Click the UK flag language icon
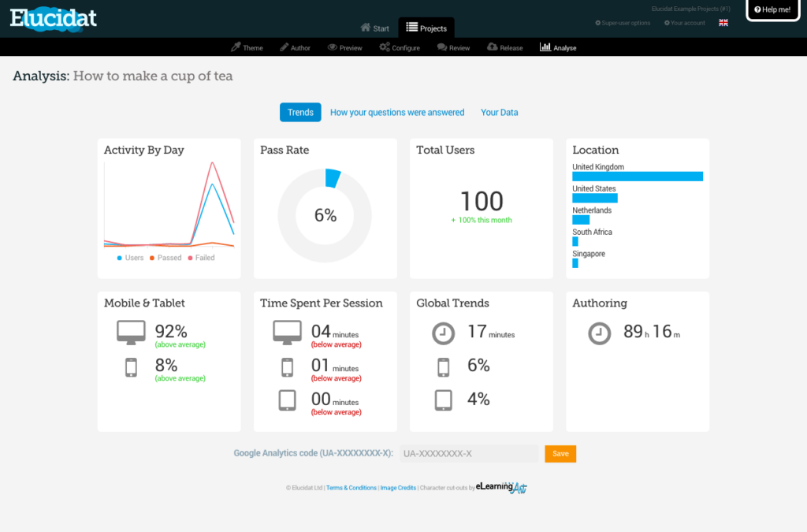Image resolution: width=807 pixels, height=532 pixels. [x=723, y=23]
